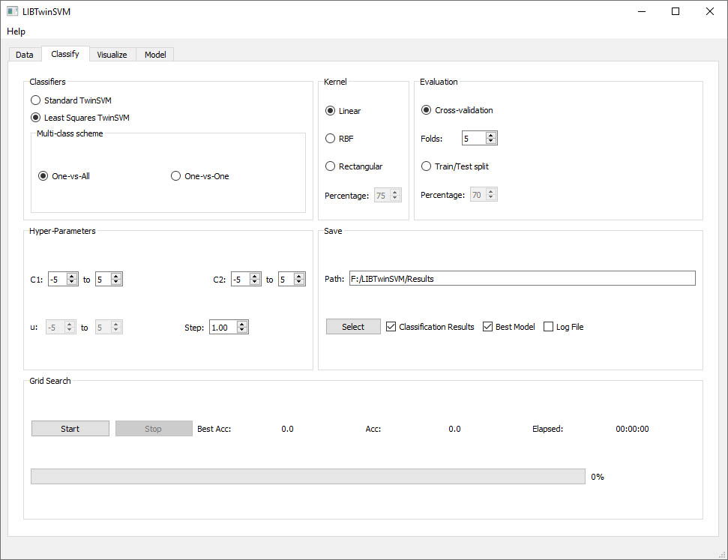Click the u upper bound spin box
Screen dimensions: 728x560
coord(109,327)
